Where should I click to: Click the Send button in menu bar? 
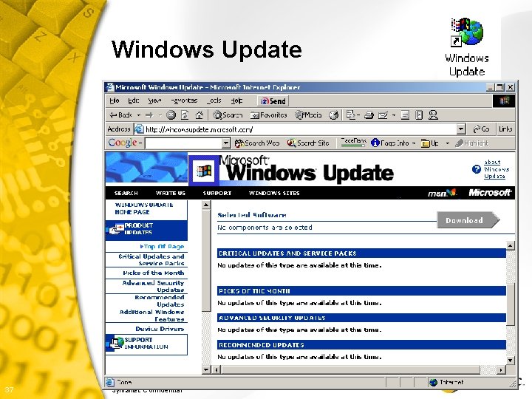coord(273,101)
